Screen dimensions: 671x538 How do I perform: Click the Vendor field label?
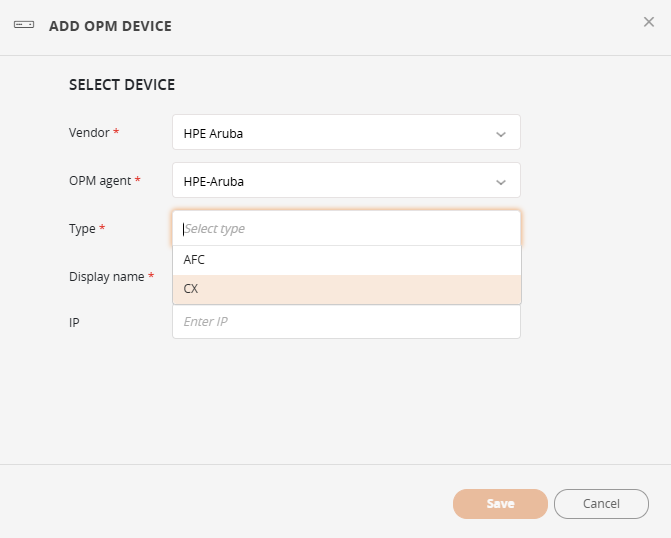[89, 132]
